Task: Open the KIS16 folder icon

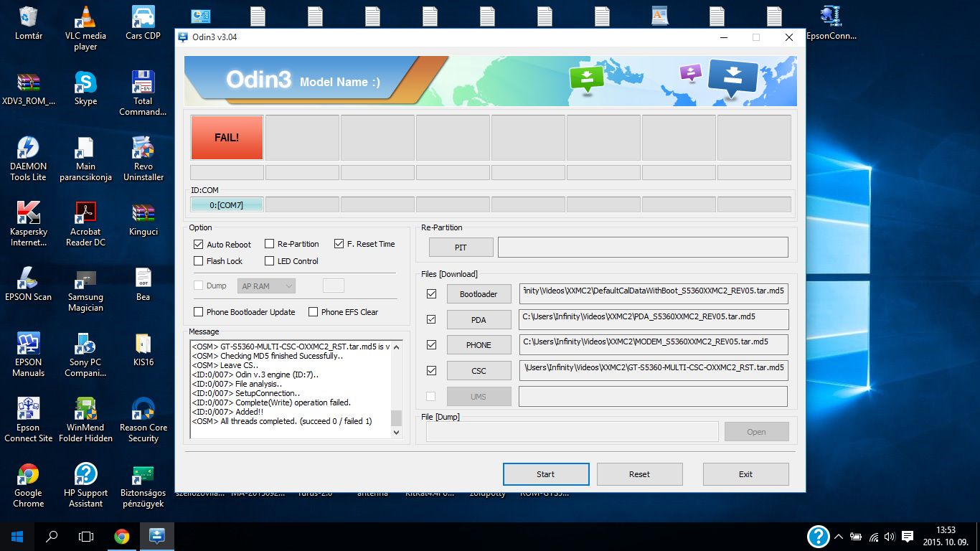Action: click(143, 349)
